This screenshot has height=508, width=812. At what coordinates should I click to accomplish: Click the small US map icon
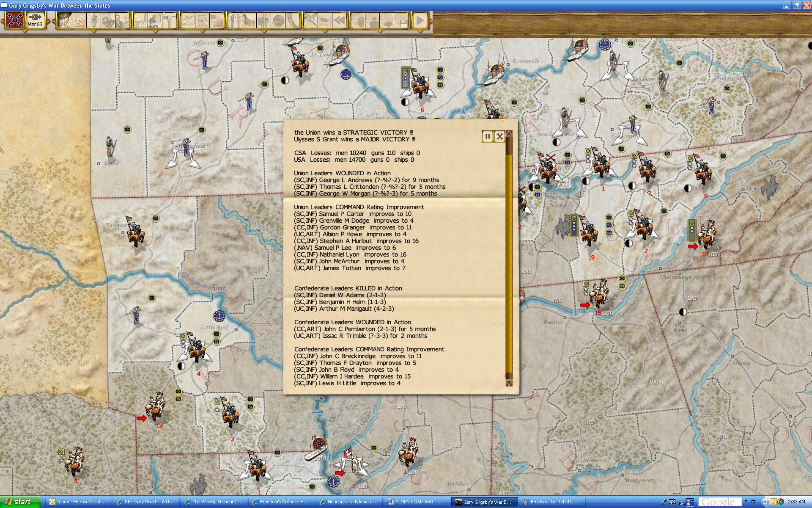tap(325, 20)
